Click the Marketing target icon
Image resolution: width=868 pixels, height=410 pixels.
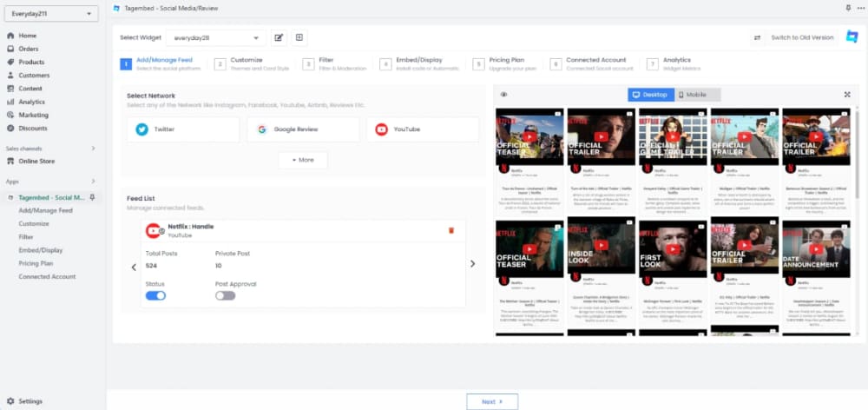pos(10,116)
